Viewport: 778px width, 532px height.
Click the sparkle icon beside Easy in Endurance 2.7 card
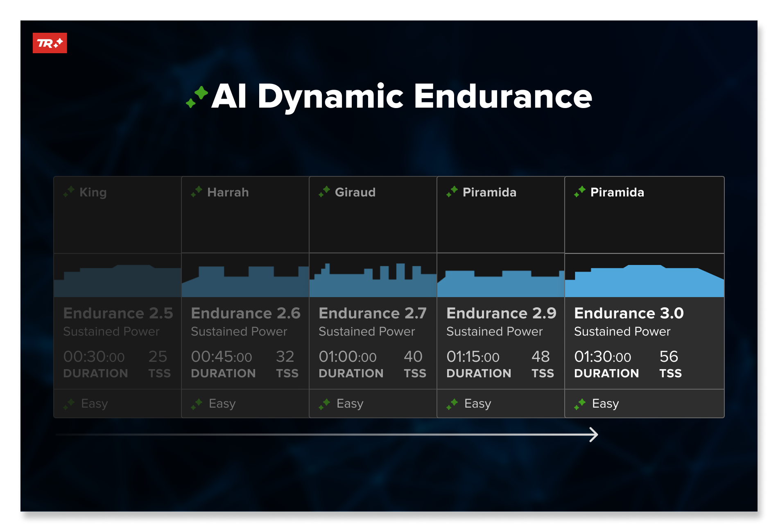pos(324,404)
